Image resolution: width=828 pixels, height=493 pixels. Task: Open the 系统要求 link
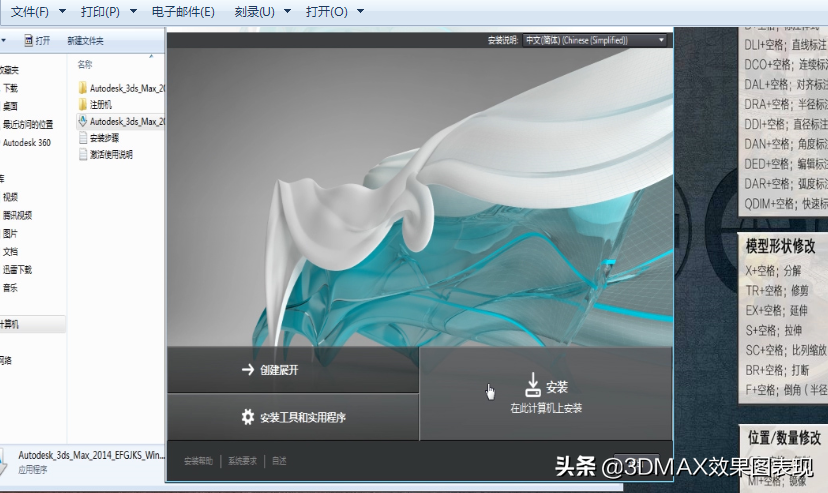click(x=242, y=461)
